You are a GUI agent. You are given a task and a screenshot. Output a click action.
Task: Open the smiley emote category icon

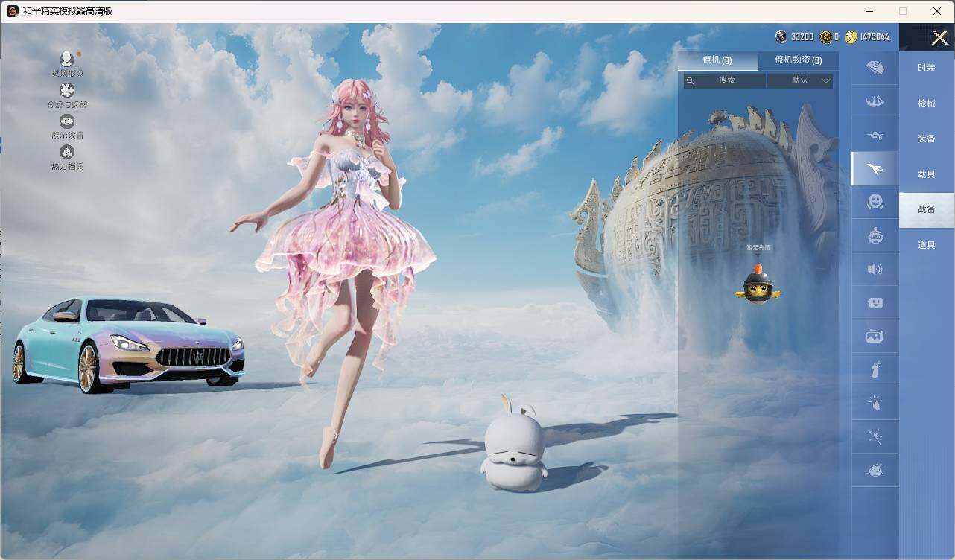pyautogui.click(x=875, y=202)
